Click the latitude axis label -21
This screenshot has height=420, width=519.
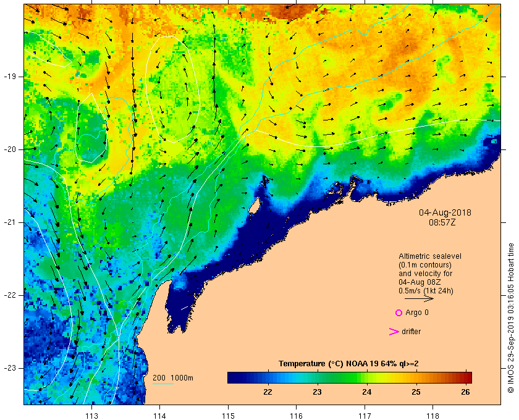coord(10,222)
